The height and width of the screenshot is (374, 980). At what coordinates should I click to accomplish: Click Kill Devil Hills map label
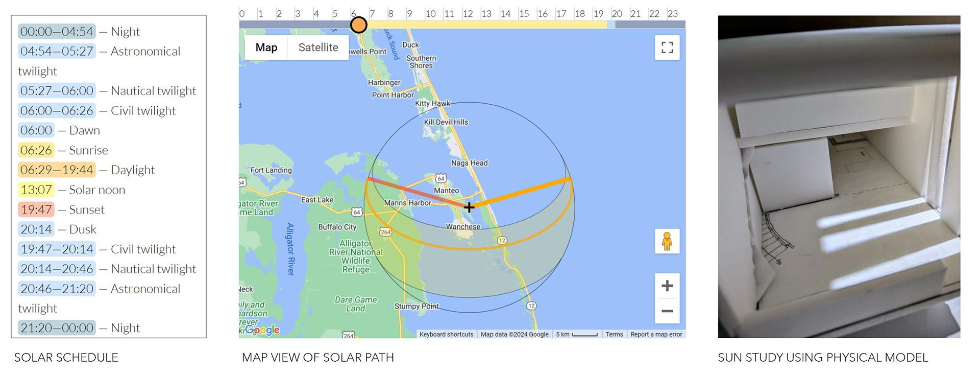click(446, 122)
